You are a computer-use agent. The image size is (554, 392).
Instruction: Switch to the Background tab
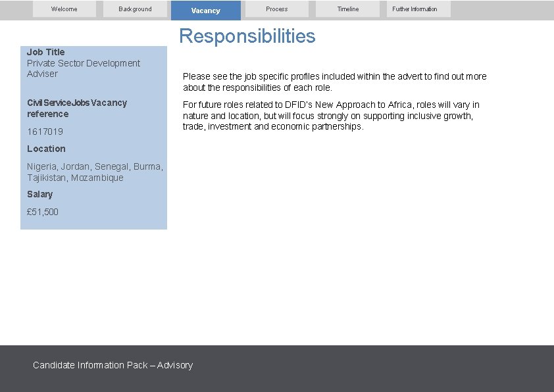coord(135,9)
